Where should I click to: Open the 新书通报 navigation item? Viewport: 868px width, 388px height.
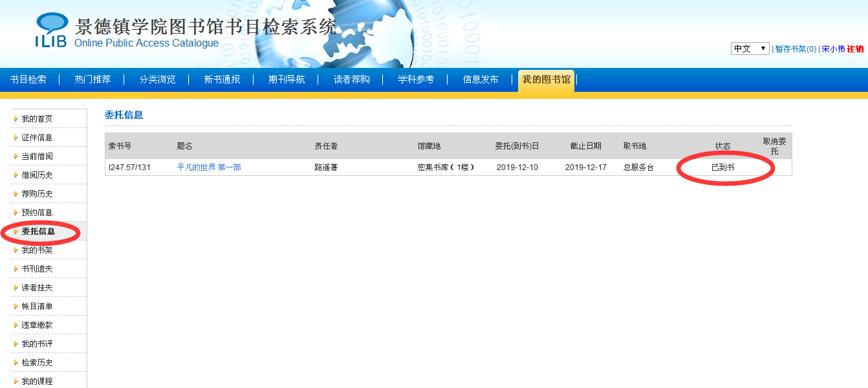[222, 80]
